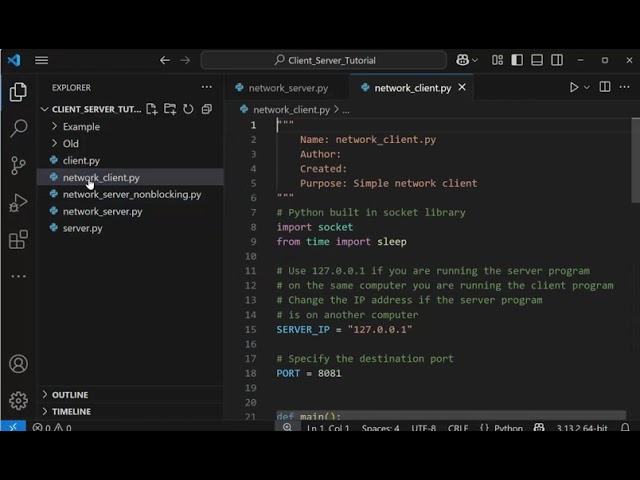
Task: Refresh the explorer file list
Action: tap(188, 109)
